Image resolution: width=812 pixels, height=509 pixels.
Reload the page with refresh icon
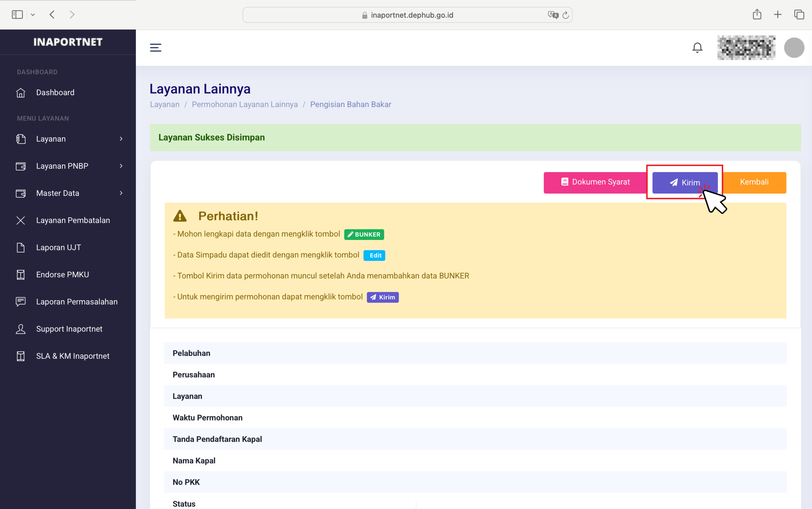[x=566, y=15]
